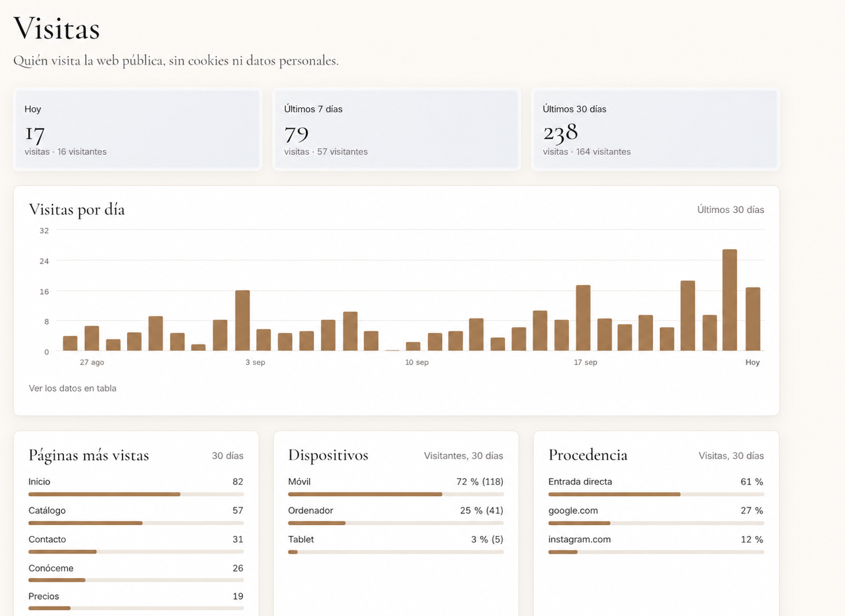
Task: Click the '61 %' value
Action: pos(752,482)
